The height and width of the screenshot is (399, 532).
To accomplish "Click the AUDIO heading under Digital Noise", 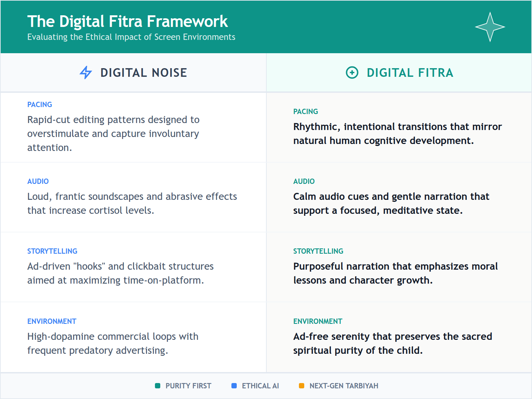I will pyautogui.click(x=38, y=182).
